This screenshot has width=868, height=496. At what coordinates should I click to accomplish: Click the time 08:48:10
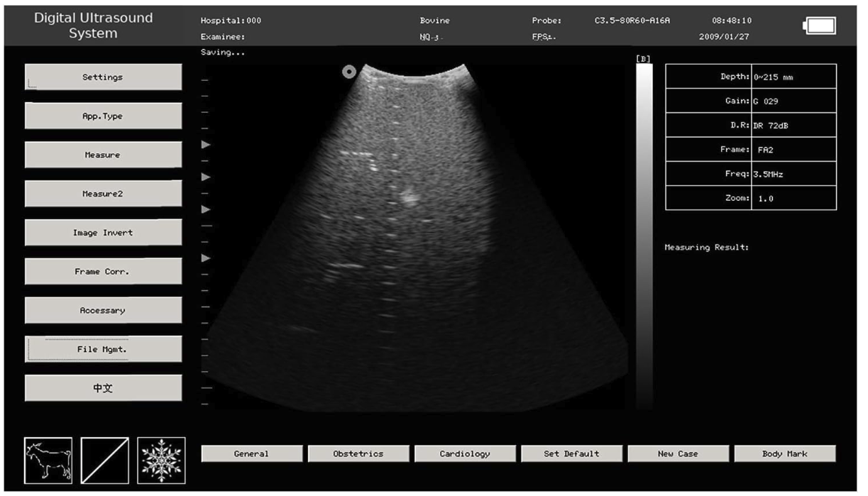[731, 21]
